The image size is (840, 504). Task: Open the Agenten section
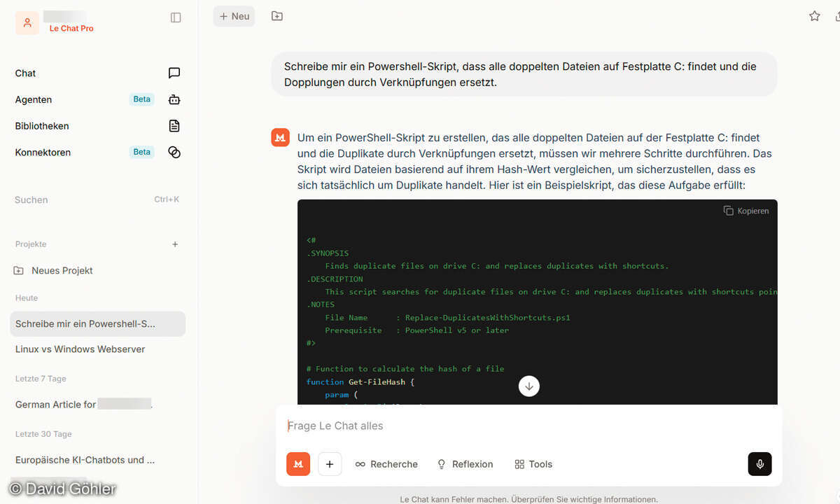(x=34, y=99)
